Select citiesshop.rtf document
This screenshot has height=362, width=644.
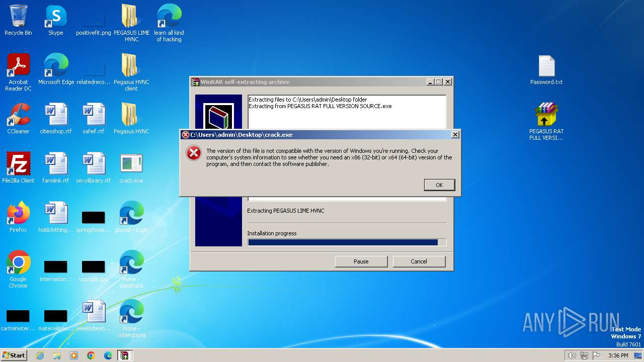click(x=56, y=119)
